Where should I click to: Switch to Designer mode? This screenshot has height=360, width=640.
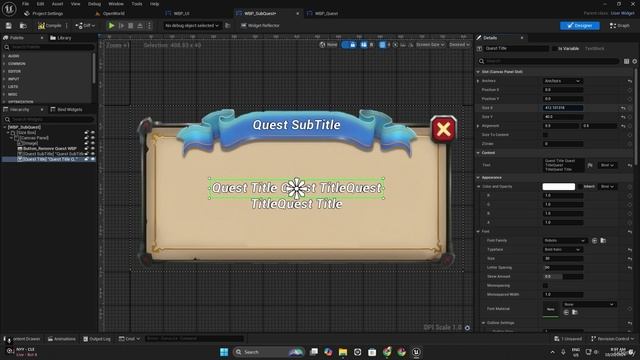[x=580, y=26]
